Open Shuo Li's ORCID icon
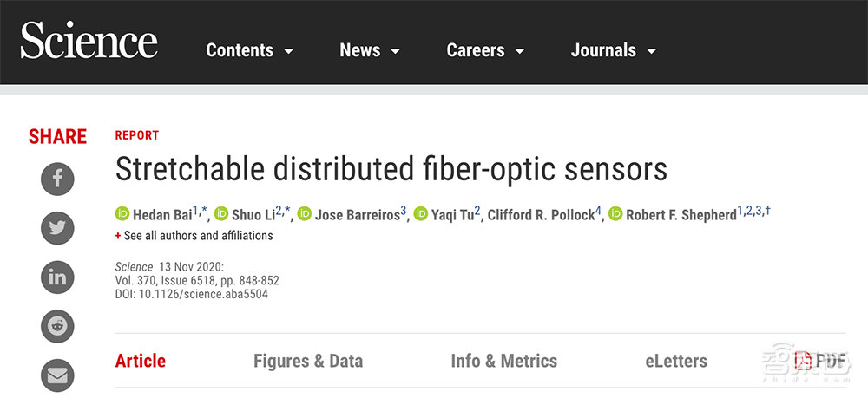This screenshot has height=398, width=868. tap(221, 214)
